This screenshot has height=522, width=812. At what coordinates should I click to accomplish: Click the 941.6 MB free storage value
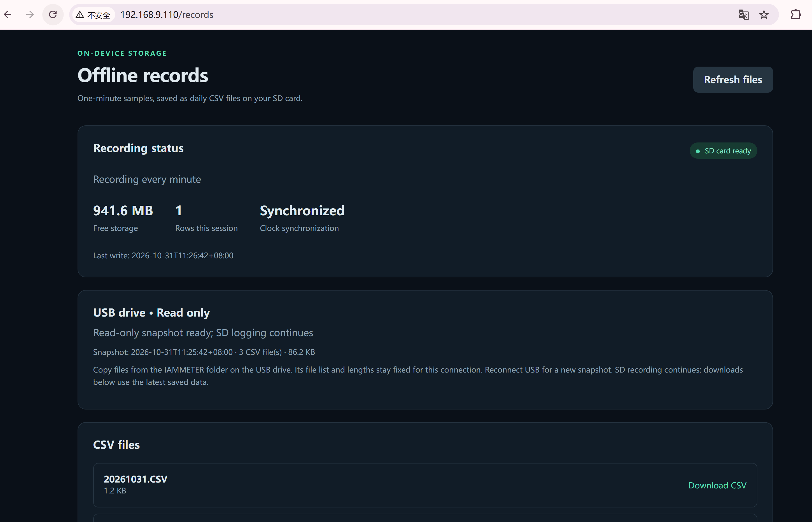point(123,210)
